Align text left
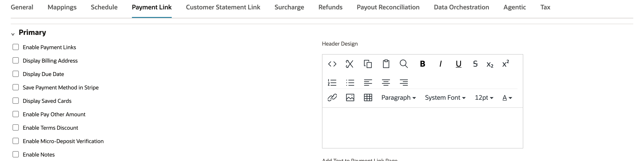 pos(368,83)
